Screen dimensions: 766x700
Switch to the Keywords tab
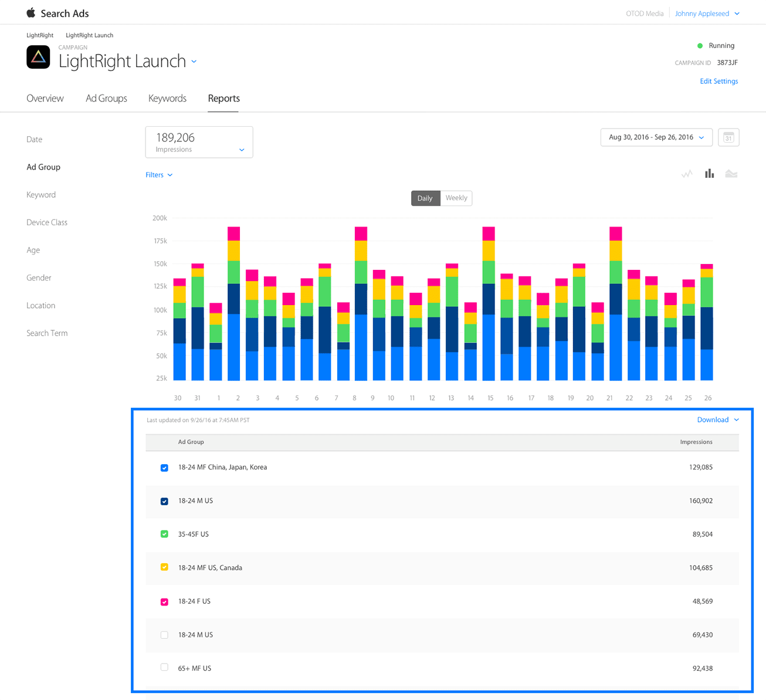[x=167, y=99]
